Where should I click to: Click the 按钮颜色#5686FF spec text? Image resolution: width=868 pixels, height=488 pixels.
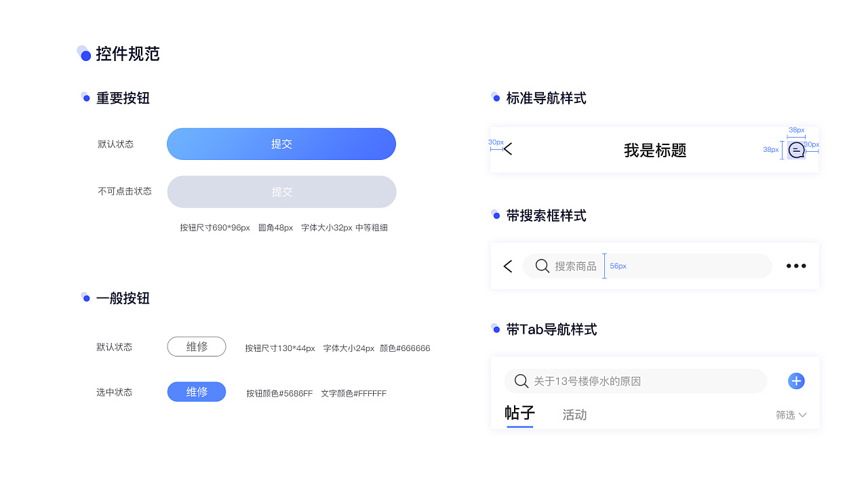point(279,393)
